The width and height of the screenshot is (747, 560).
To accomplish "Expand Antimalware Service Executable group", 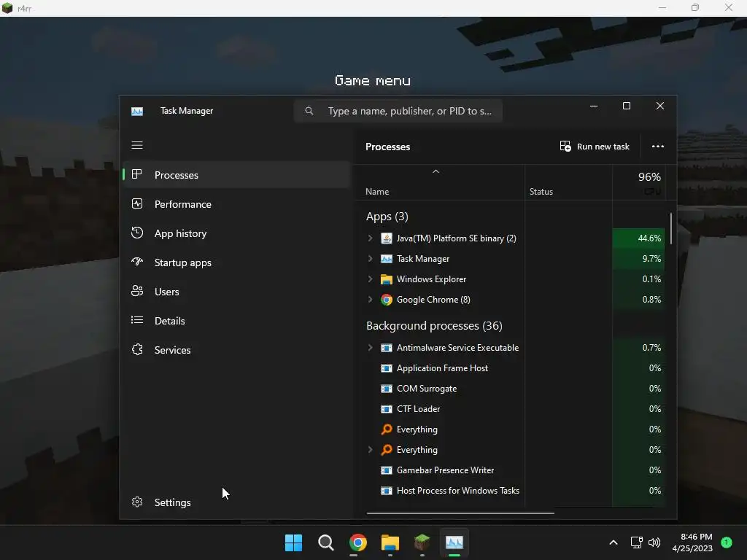I will pyautogui.click(x=370, y=348).
